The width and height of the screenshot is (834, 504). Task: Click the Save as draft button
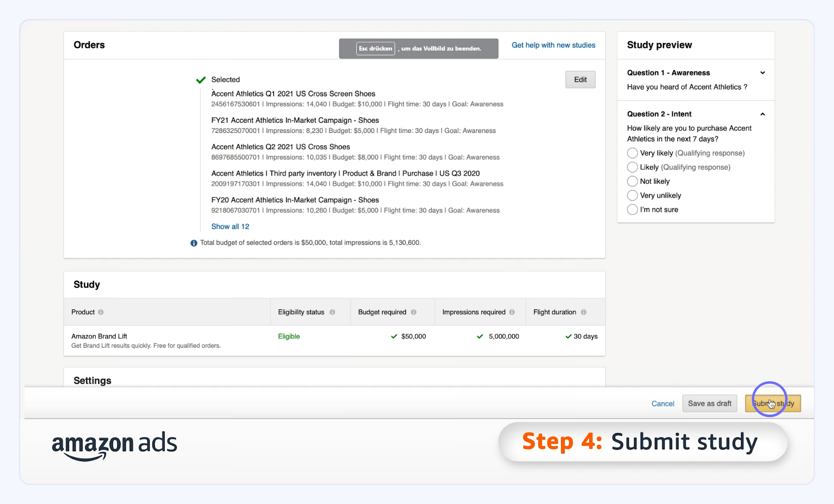tap(709, 404)
